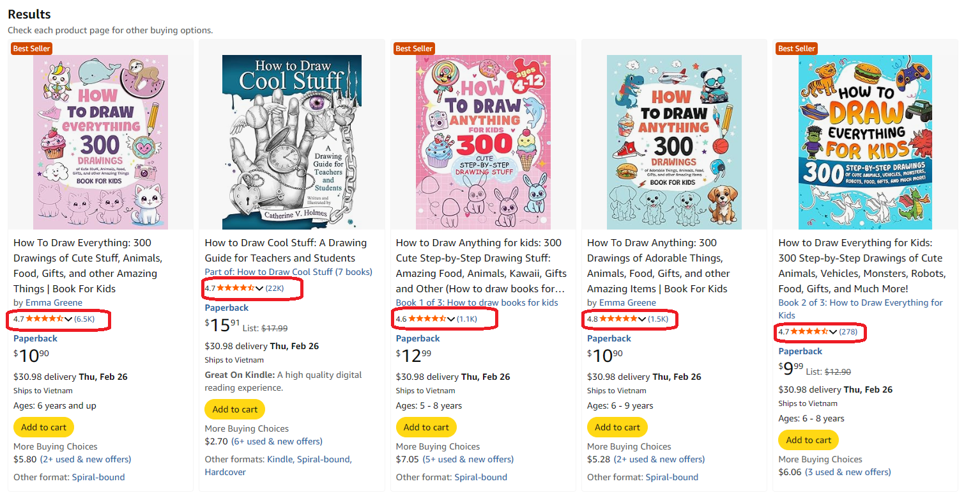This screenshot has height=493, width=980.
Task: Open the 1.1K reviews count link
Action: 467,319
